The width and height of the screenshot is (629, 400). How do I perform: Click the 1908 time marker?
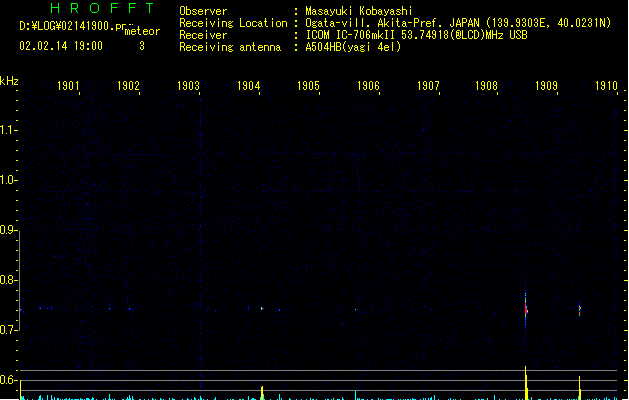click(x=486, y=86)
